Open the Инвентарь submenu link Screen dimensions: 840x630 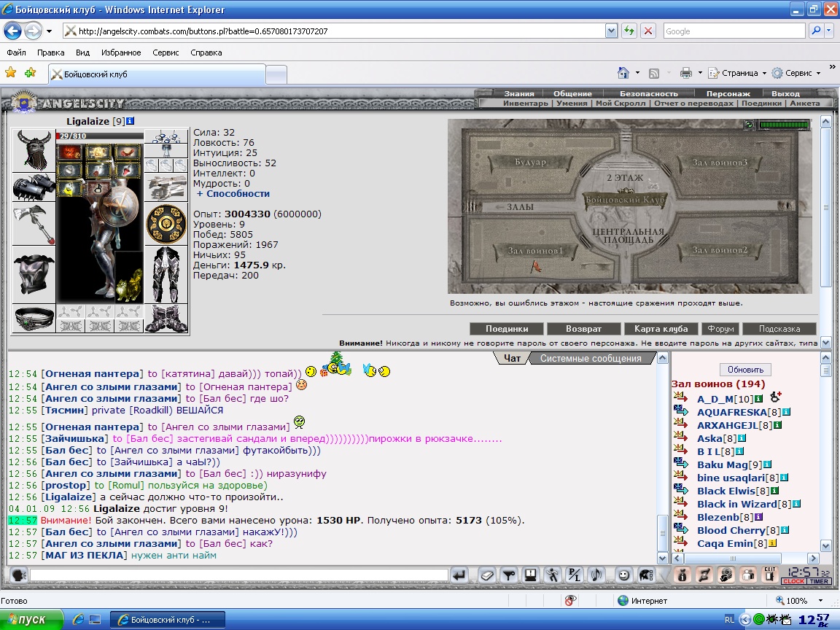[x=525, y=103]
